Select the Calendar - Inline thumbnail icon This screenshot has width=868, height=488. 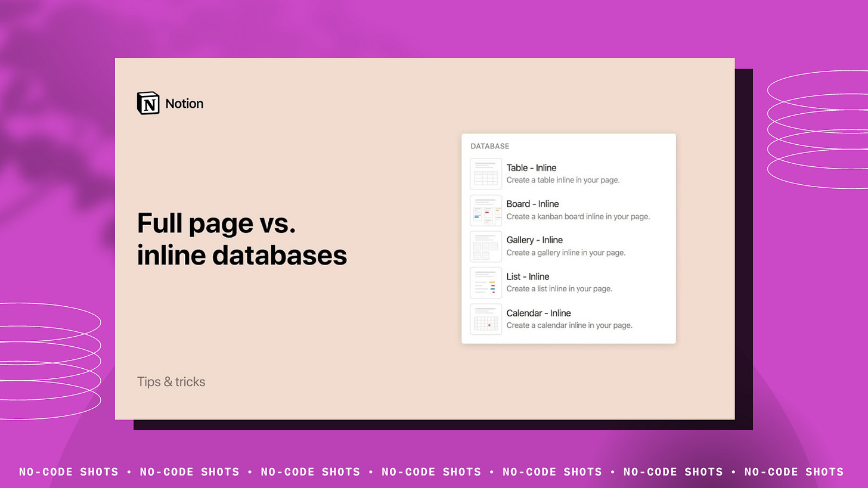(486, 319)
